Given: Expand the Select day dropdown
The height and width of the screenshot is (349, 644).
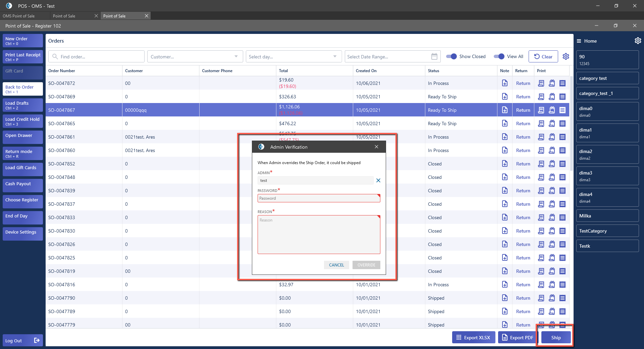Looking at the screenshot, I should pyautogui.click(x=335, y=56).
